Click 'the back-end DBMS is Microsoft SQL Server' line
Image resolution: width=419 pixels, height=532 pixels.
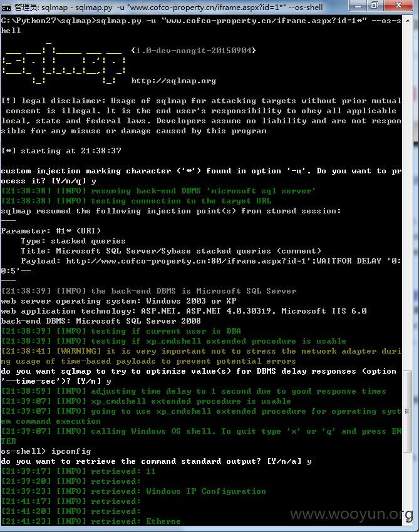pyautogui.click(x=148, y=291)
